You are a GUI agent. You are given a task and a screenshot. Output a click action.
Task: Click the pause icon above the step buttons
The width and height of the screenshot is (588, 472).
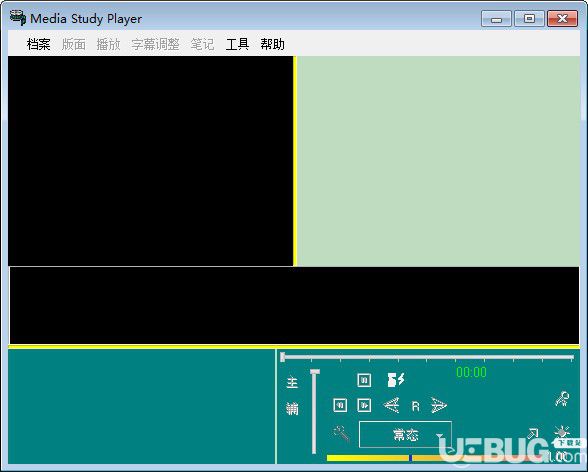364,380
